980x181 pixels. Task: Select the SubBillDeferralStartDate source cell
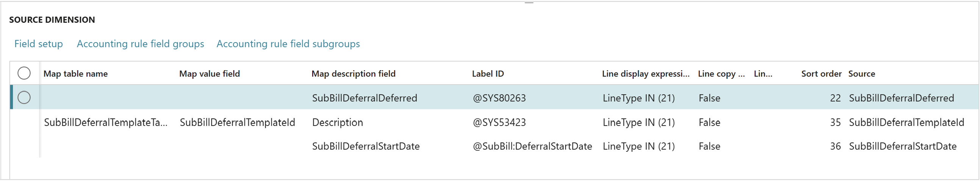(x=902, y=146)
